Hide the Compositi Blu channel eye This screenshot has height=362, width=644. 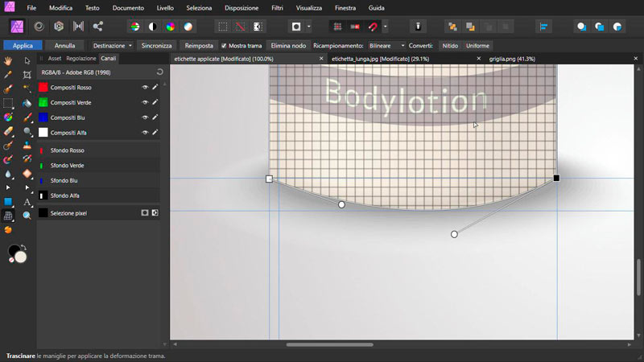tap(145, 117)
